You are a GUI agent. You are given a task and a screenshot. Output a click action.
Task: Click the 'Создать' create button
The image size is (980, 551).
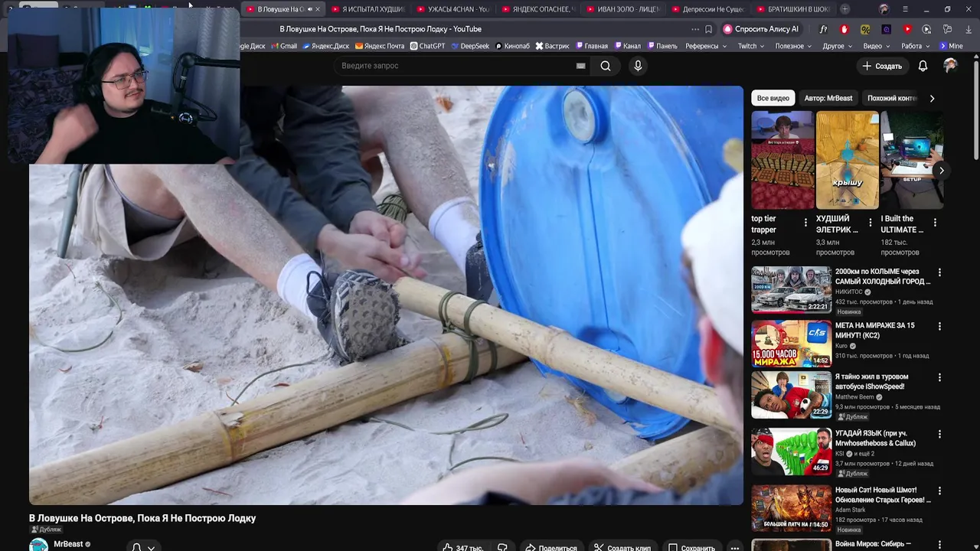click(x=882, y=66)
